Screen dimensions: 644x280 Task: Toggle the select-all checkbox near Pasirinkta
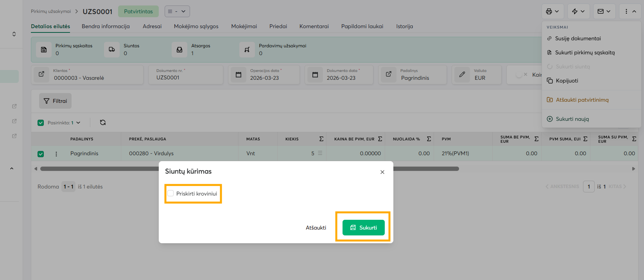point(41,123)
